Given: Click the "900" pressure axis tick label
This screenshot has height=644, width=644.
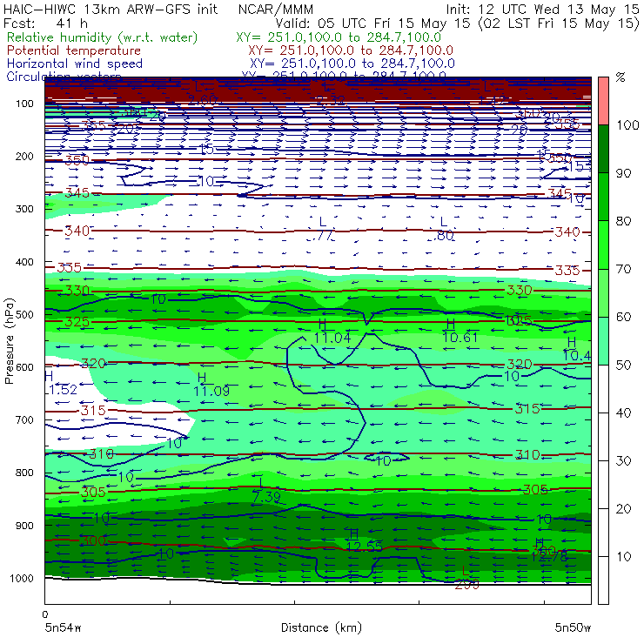Looking at the screenshot, I should click(x=24, y=526).
